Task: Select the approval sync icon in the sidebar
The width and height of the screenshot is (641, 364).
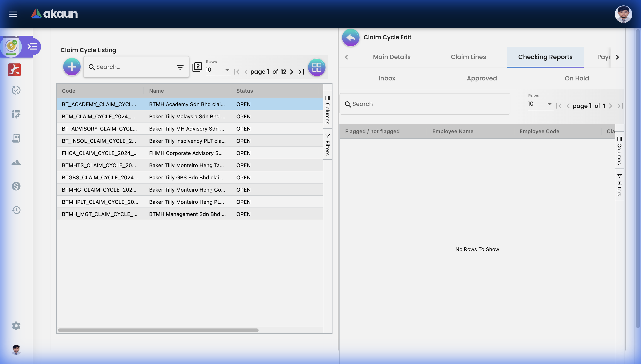Action: (x=15, y=90)
